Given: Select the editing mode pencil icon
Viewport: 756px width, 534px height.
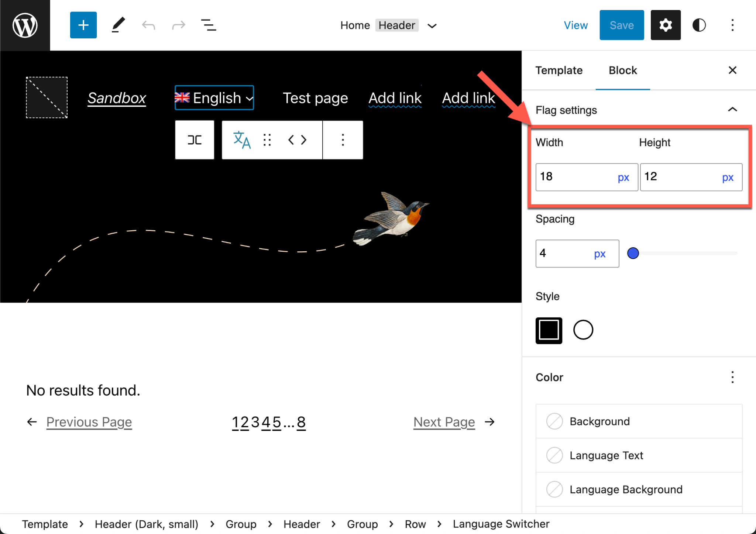Looking at the screenshot, I should 118,25.
